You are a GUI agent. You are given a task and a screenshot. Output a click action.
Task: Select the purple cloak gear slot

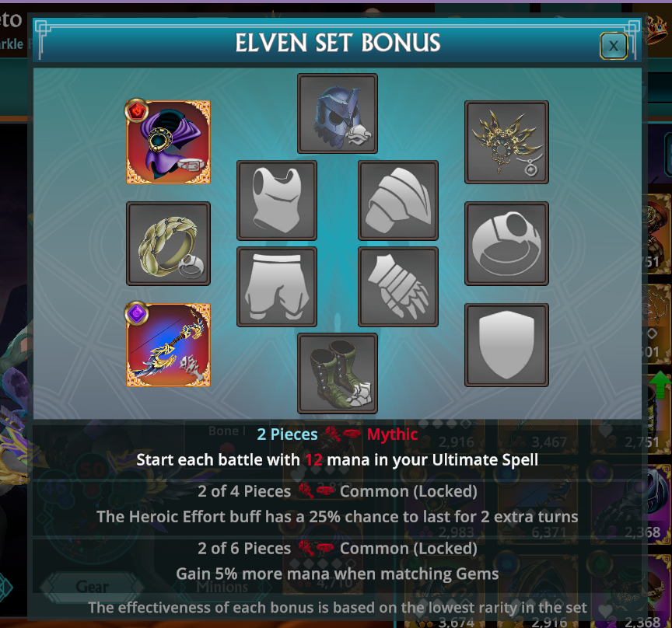(x=169, y=142)
